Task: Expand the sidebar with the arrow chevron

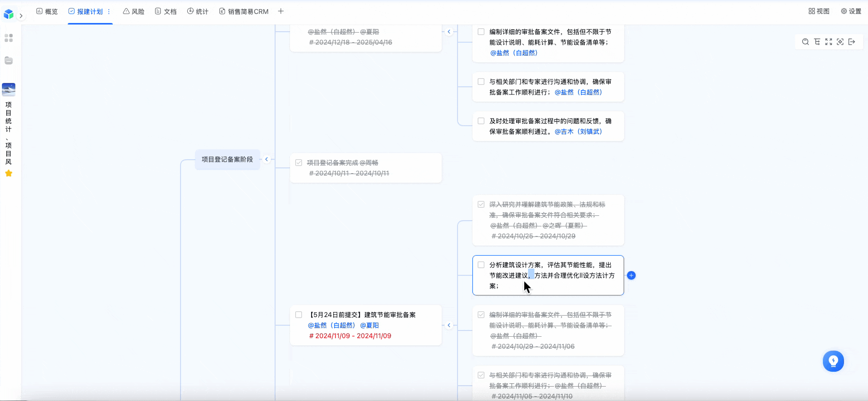Action: (x=21, y=16)
